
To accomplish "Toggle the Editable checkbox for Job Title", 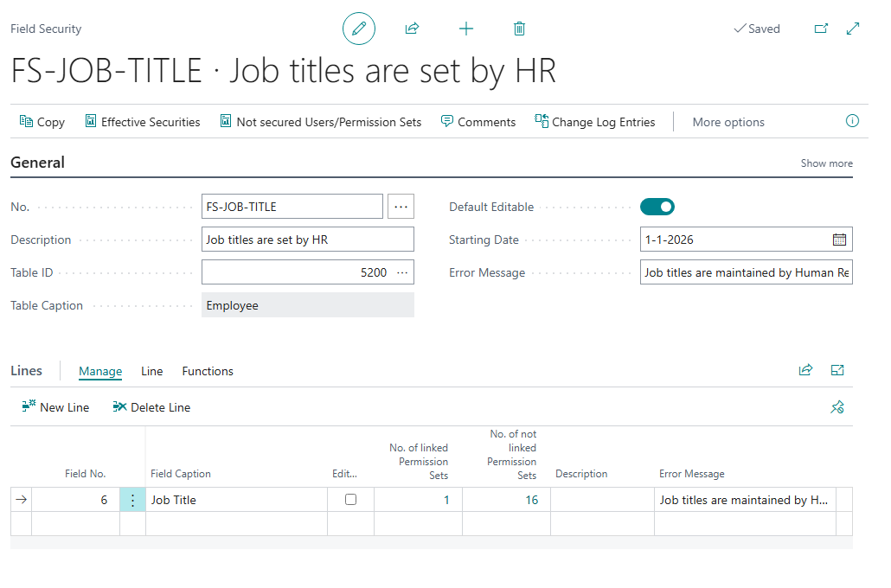I will [x=350, y=500].
